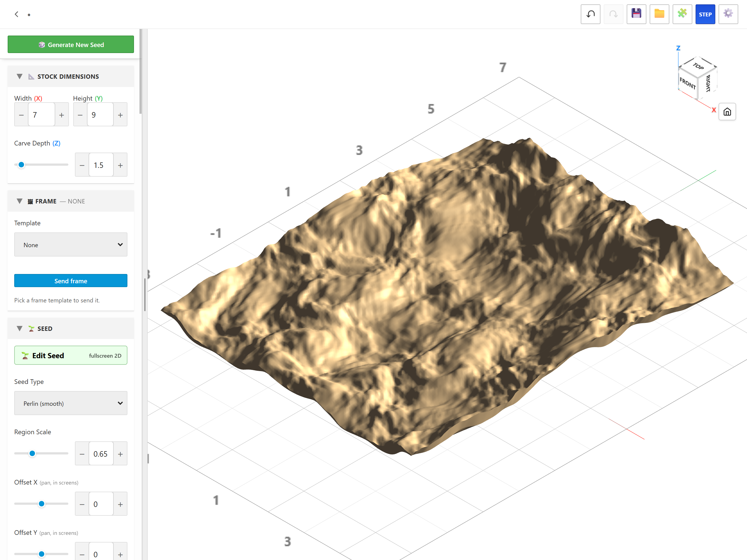747x560 pixels.
Task: Reset view with the home icon
Action: (x=727, y=112)
